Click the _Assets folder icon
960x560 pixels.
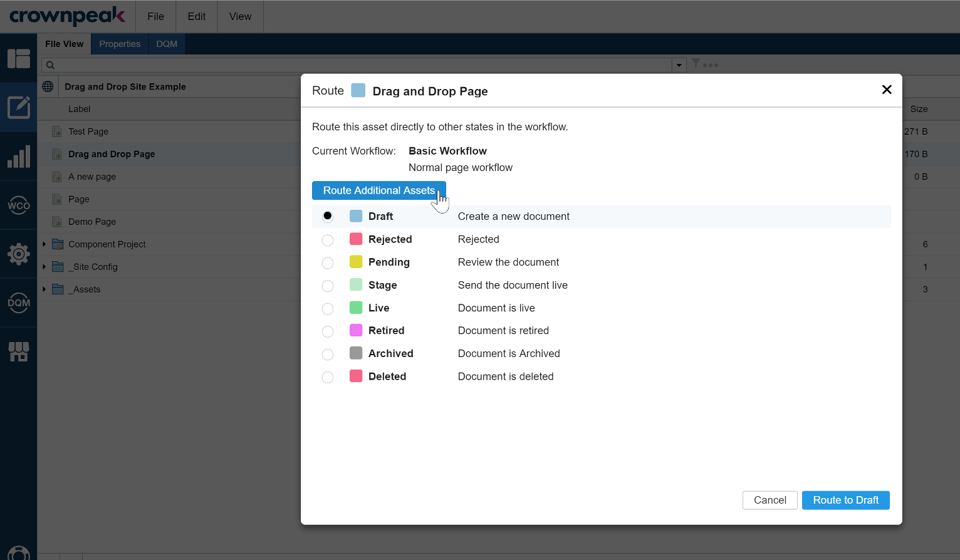[x=58, y=289]
